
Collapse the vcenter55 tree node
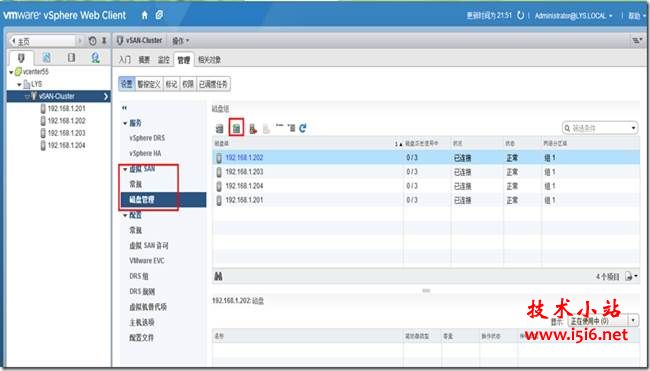pos(11,72)
